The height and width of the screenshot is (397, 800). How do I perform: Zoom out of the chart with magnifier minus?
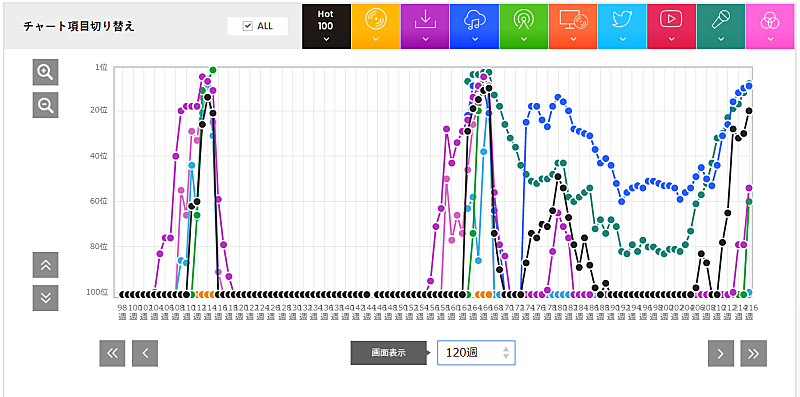(45, 105)
